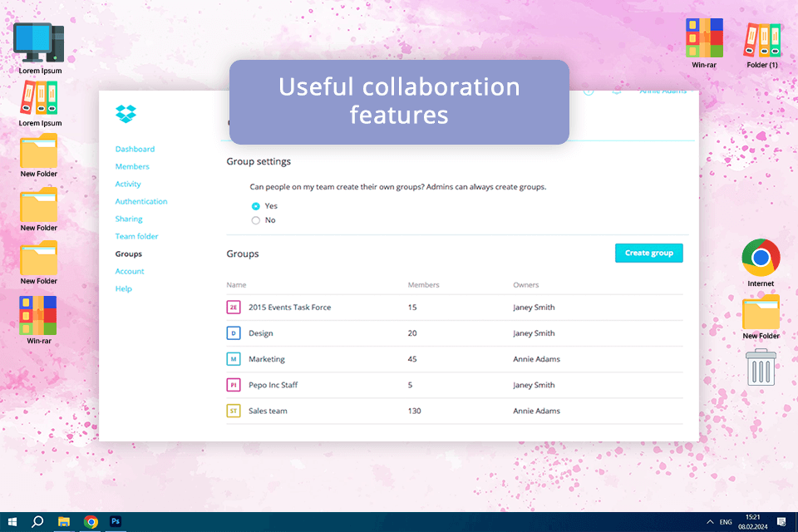Image resolution: width=798 pixels, height=532 pixels.
Task: Click the Dropbox logo icon
Action: 126,114
